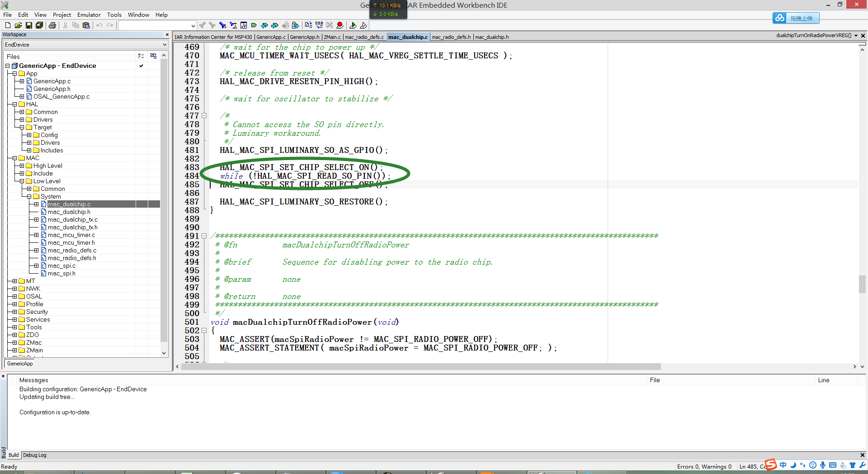This screenshot has height=474, width=868.
Task: Click the Make toolbar icon
Action: click(x=319, y=25)
